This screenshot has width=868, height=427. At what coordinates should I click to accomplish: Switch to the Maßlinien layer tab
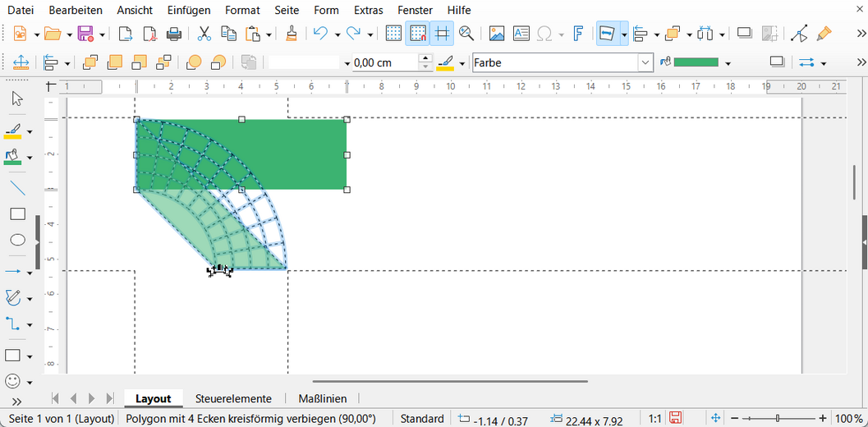[322, 399]
